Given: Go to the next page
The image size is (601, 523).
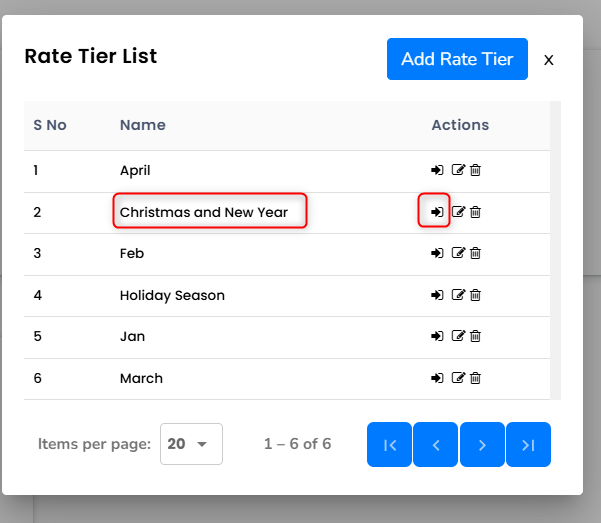Looking at the screenshot, I should [x=482, y=445].
